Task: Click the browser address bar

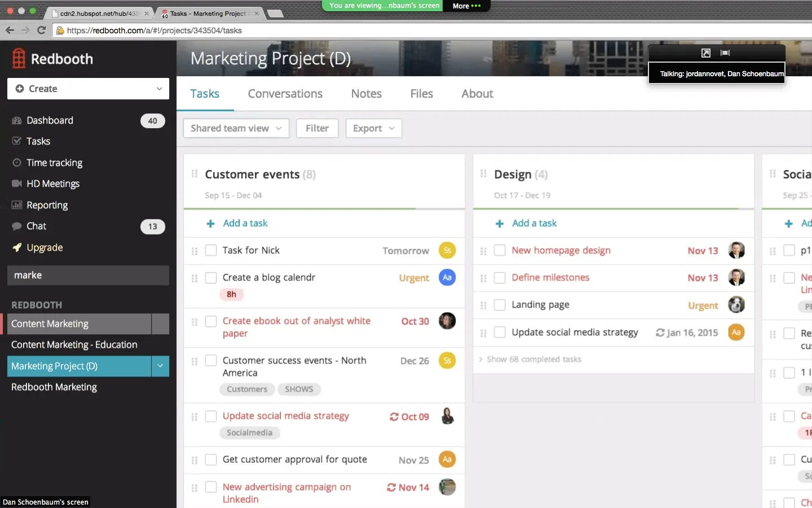Action: (x=429, y=30)
